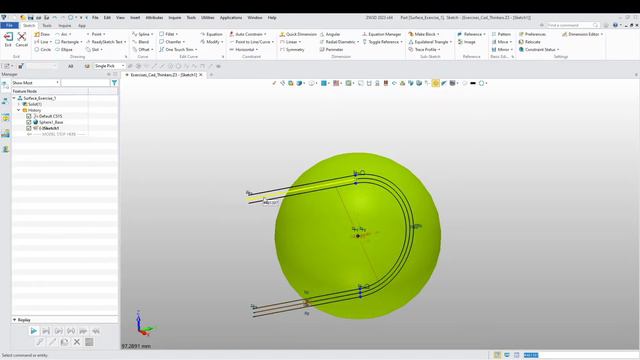Select the Exercises_Cad_Thinkers document tab
Screen dimensions: 640x360
[x=164, y=75]
